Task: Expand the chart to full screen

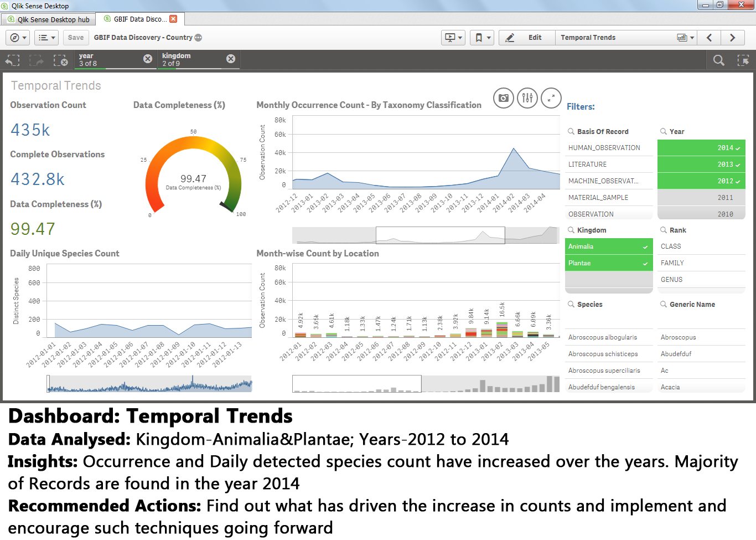Action: click(x=551, y=98)
